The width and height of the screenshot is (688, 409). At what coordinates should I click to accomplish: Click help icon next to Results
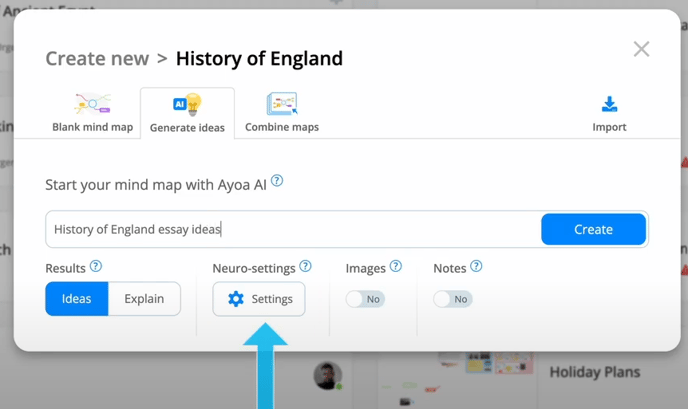point(96,266)
